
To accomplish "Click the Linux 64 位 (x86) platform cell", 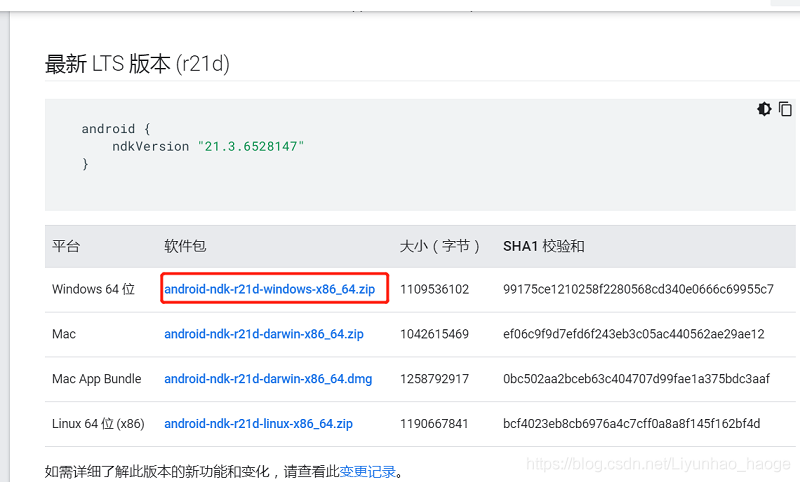I will pos(98,424).
